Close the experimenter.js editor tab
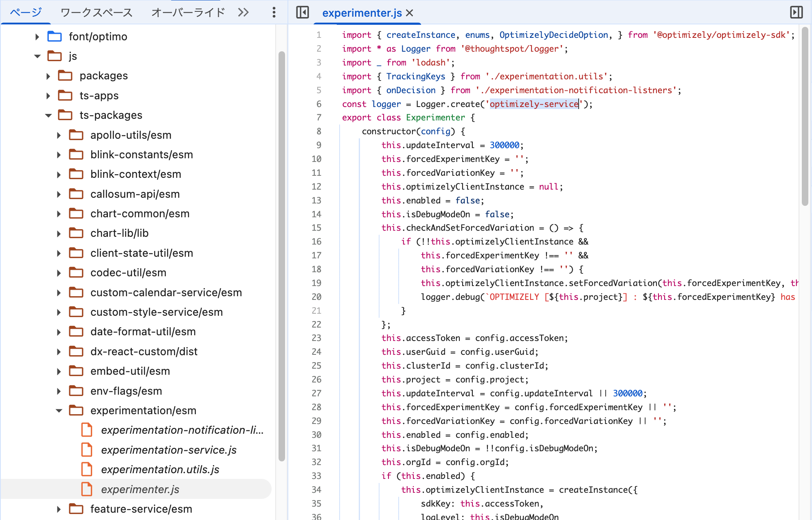Viewport: 812px width, 520px height. [410, 13]
